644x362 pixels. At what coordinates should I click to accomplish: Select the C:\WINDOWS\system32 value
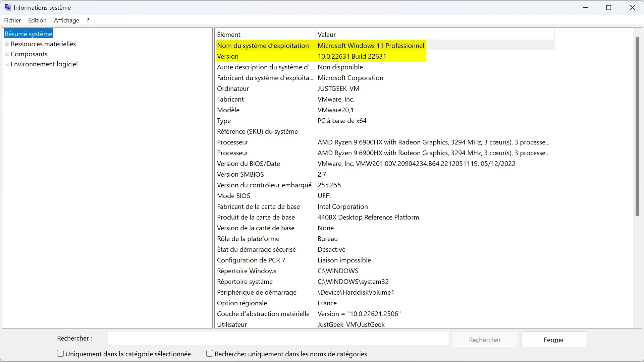(x=353, y=282)
